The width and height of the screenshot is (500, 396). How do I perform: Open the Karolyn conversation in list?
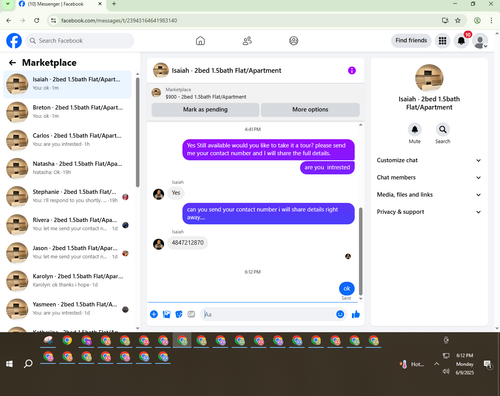67,281
